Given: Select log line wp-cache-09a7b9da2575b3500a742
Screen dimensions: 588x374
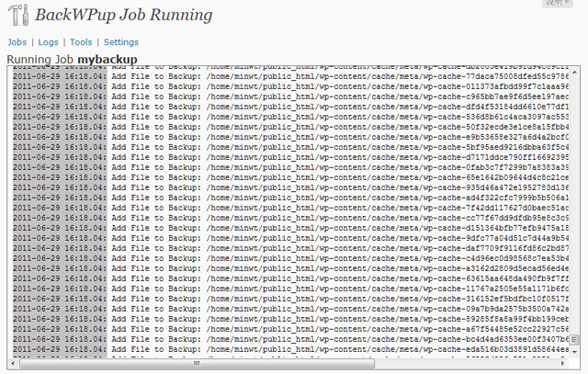Looking at the screenshot, I should pyautogui.click(x=290, y=310).
